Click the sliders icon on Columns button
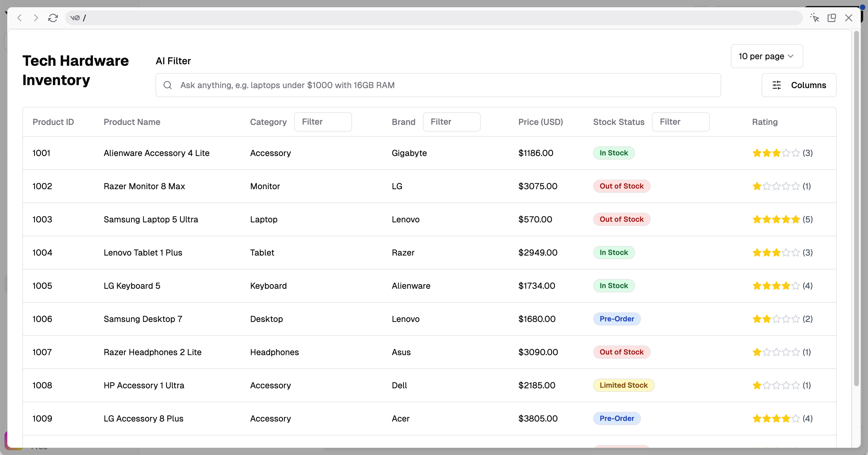 tap(776, 85)
